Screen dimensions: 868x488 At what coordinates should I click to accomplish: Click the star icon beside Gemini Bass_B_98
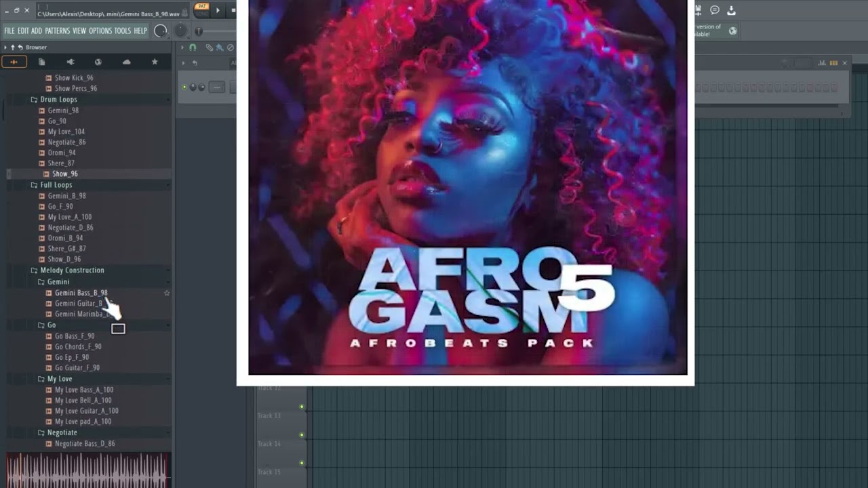(x=167, y=293)
